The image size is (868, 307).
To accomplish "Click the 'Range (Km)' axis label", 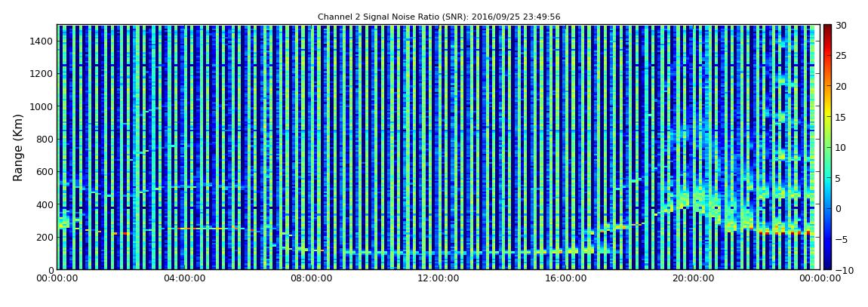I will click(x=18, y=147).
